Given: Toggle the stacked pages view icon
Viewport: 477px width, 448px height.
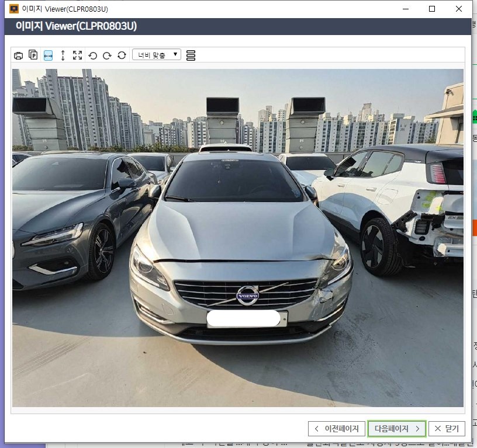Looking at the screenshot, I should click(x=191, y=55).
